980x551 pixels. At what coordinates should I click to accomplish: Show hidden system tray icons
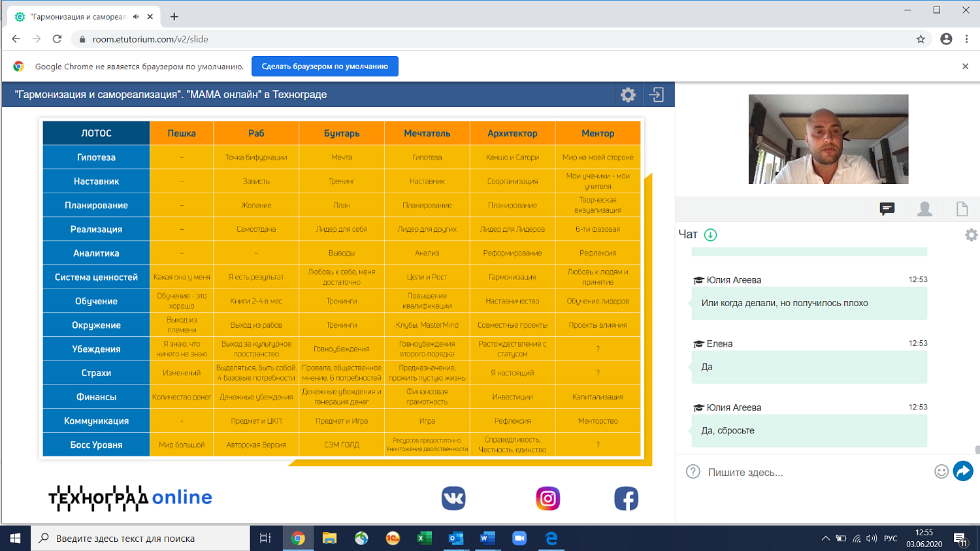pyautogui.click(x=825, y=539)
